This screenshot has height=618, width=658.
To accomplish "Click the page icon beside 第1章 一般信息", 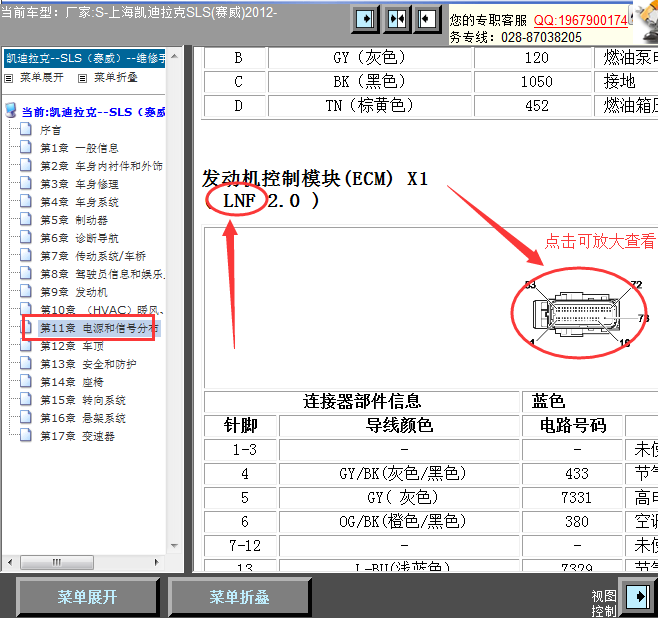I will point(26,147).
